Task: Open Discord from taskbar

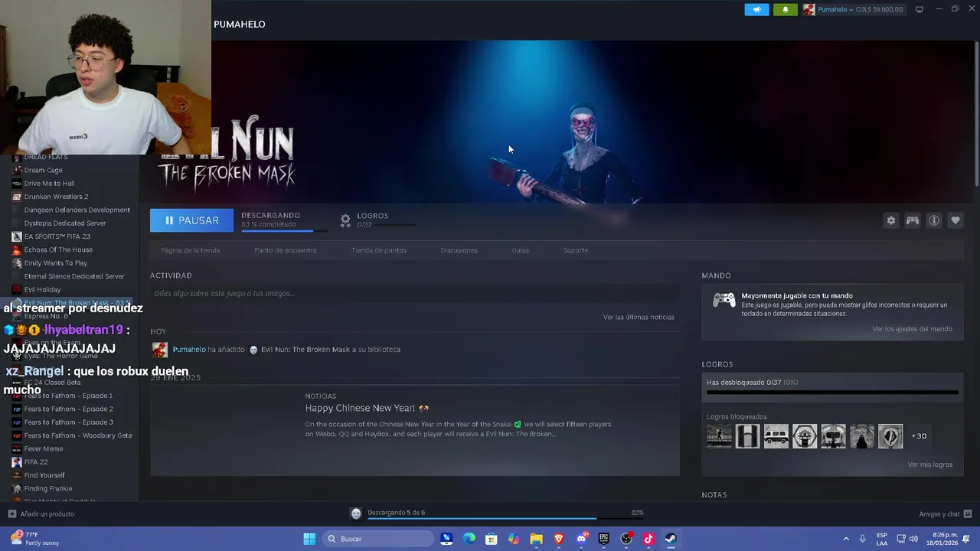Action: 581,539
